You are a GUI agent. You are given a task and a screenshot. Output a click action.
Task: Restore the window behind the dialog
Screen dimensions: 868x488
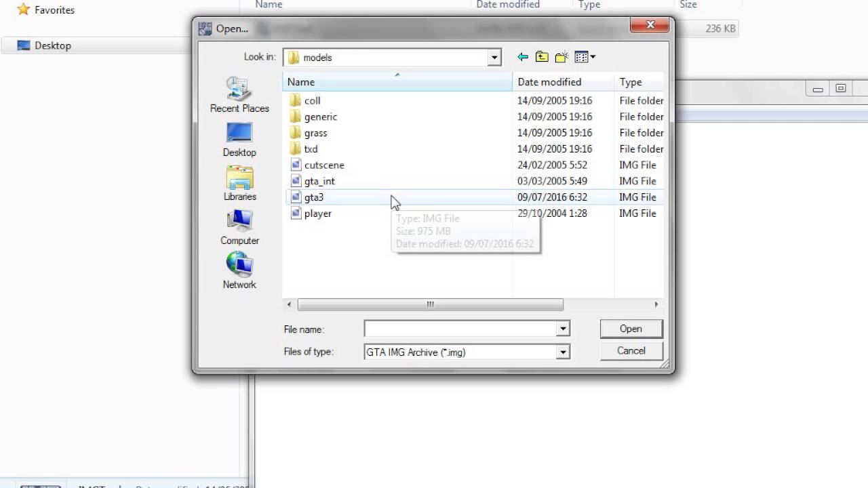point(841,89)
